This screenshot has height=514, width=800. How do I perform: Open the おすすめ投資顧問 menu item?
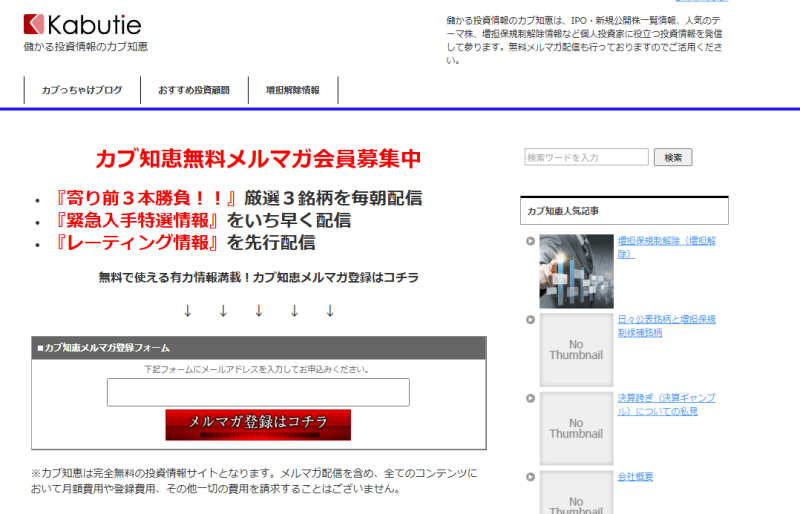click(x=194, y=90)
